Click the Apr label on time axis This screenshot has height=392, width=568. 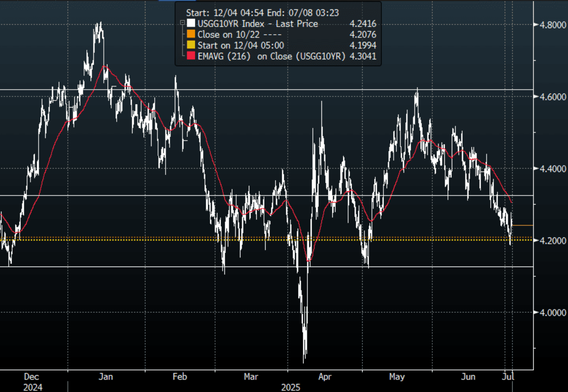tap(324, 377)
